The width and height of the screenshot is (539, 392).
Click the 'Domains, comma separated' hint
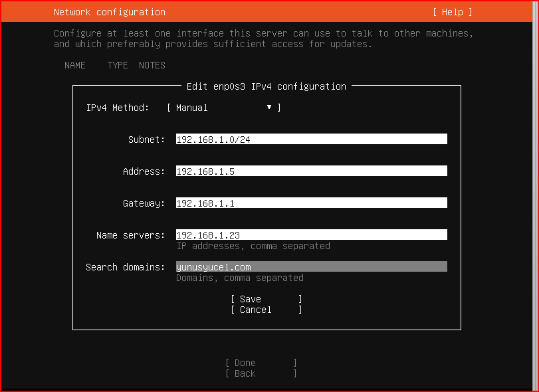pyautogui.click(x=240, y=278)
